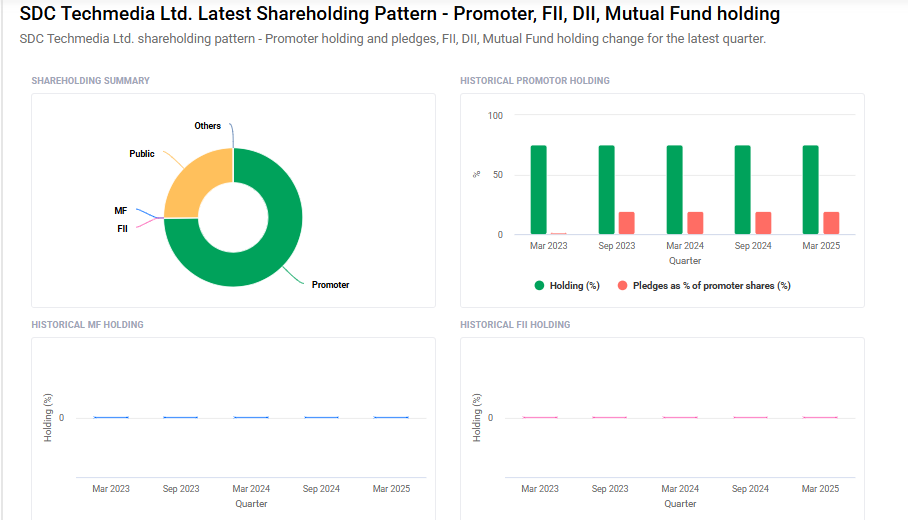Screen dimensions: 908x520
Task: Click Mar 2023 blue point in MF chart
Action: coord(111,418)
